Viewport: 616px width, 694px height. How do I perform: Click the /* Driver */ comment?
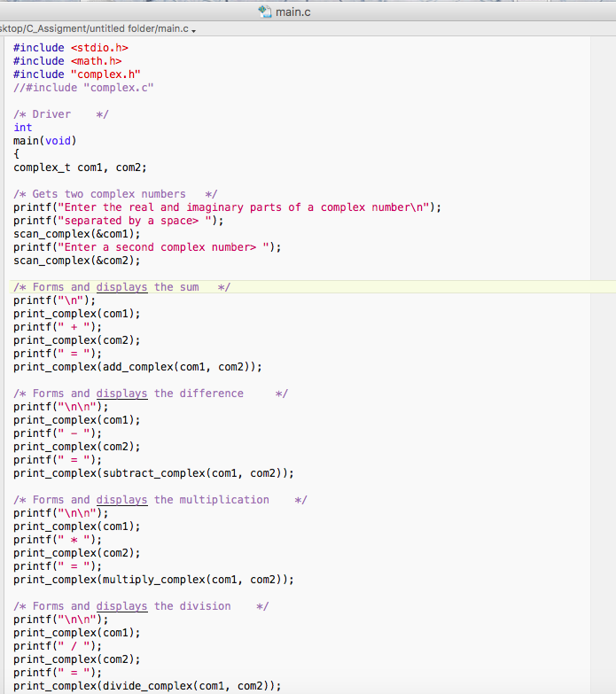pos(61,113)
